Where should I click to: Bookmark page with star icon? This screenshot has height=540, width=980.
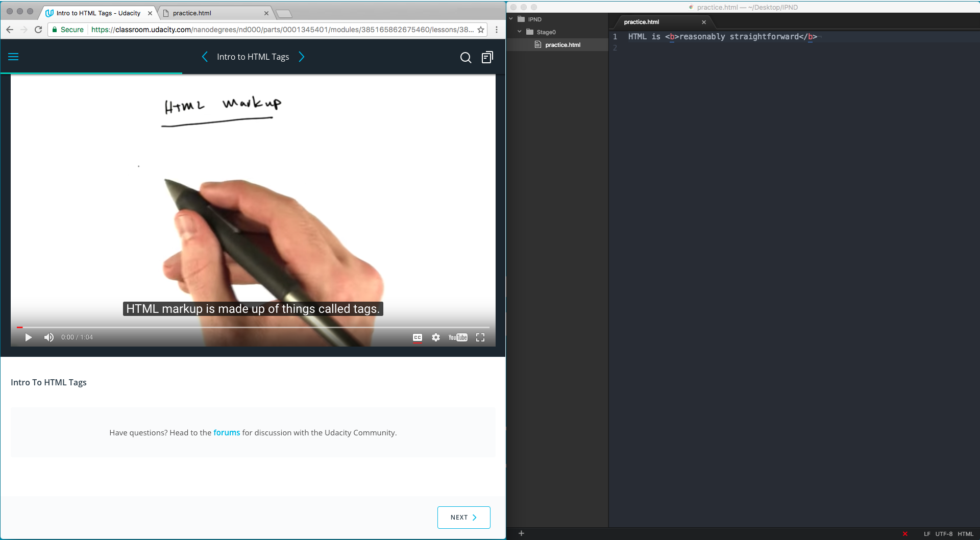[481, 30]
